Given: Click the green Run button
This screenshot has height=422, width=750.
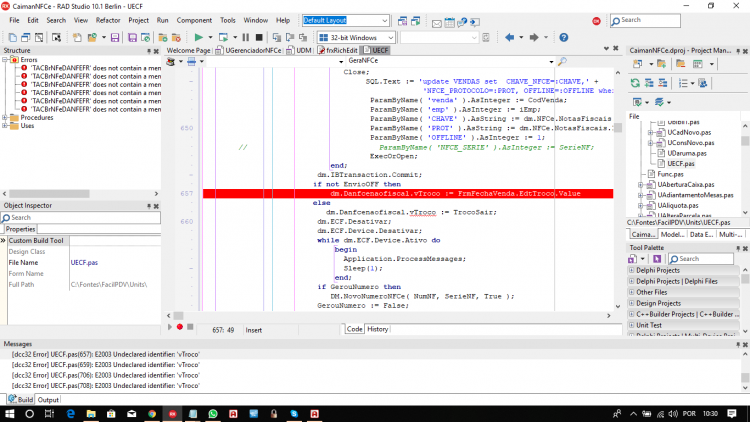Looking at the screenshot, I should [199, 37].
